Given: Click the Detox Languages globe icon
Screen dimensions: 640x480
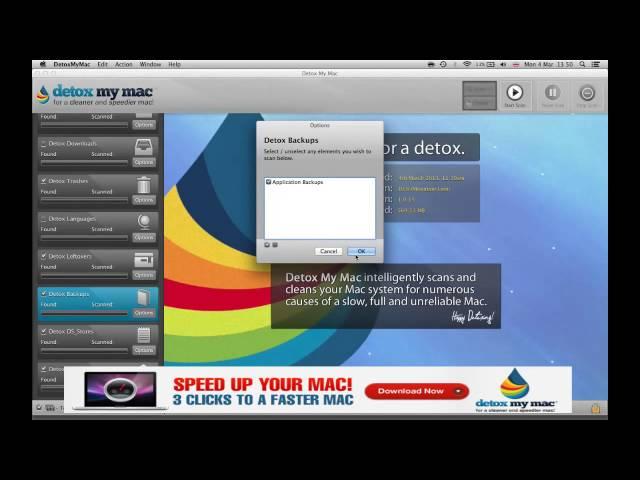Looking at the screenshot, I should pyautogui.click(x=144, y=222).
